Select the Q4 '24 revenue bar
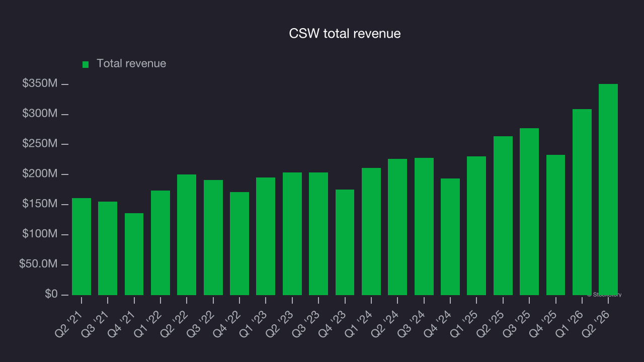Screen dimensions: 644x362 [x=450, y=237]
